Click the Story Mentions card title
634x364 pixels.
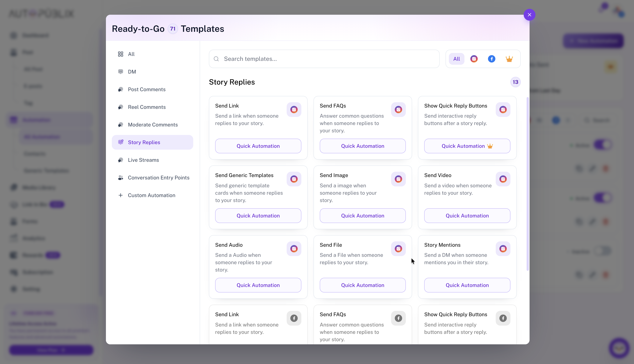[442, 245]
